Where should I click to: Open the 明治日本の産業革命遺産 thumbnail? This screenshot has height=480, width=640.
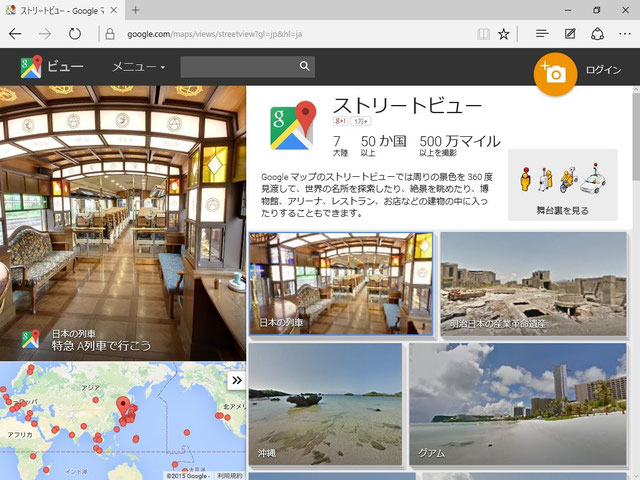coord(533,284)
